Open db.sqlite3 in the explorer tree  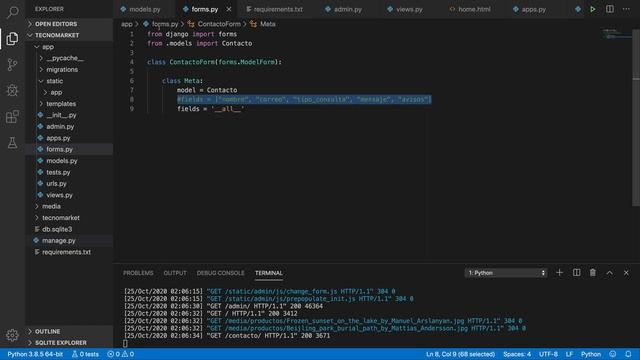click(x=69, y=229)
